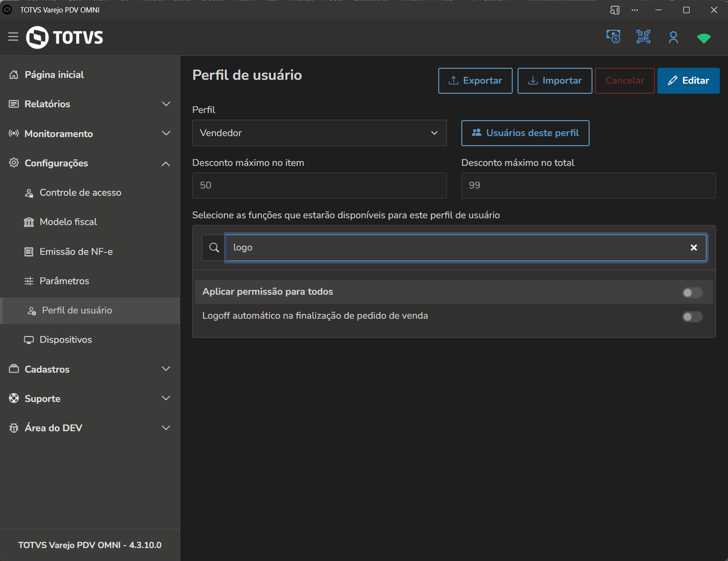728x561 pixels.
Task: Click the Editar button
Action: (689, 81)
